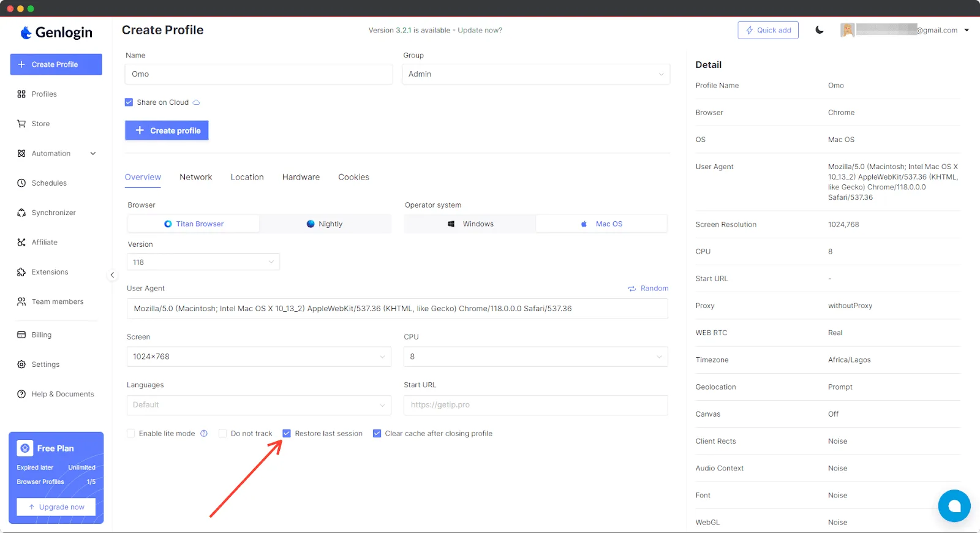Toggle dark mode moon icon
The image size is (980, 533).
tap(820, 30)
